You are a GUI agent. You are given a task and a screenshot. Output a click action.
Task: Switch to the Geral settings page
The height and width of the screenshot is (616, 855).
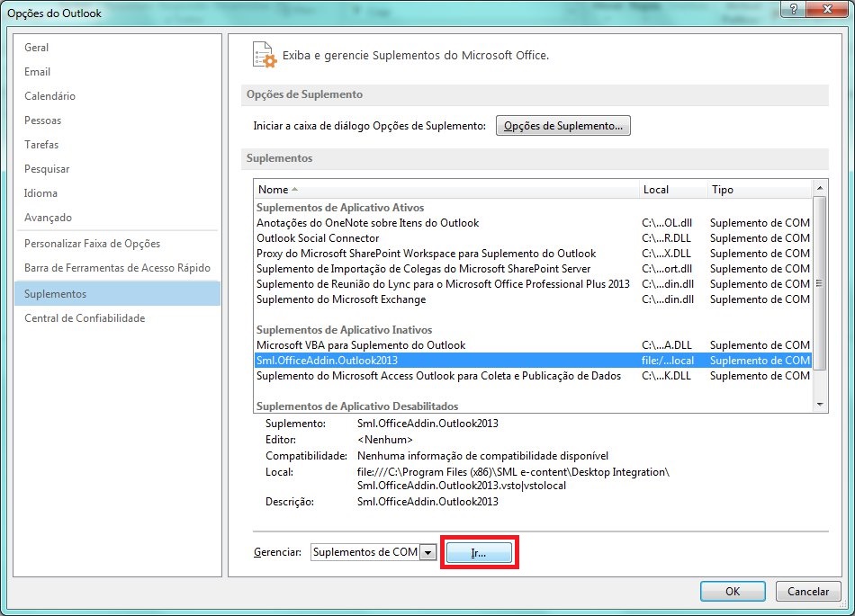(36, 48)
